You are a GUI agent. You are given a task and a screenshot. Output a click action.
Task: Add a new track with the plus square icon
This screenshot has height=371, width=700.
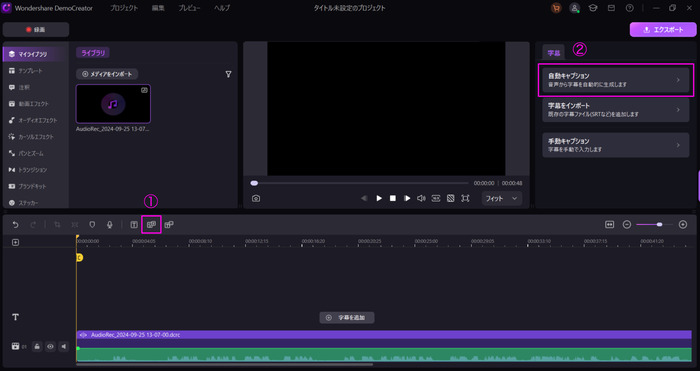pos(16,242)
